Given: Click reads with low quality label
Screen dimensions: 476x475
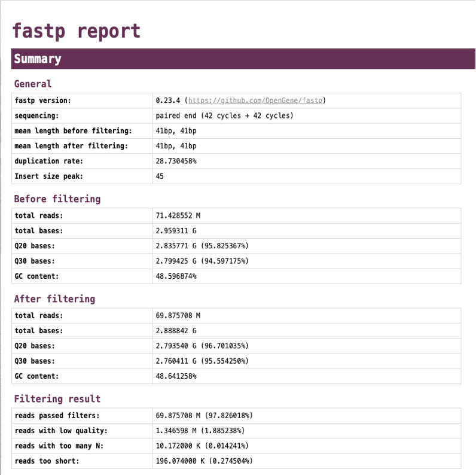Looking at the screenshot, I should coord(61,431).
